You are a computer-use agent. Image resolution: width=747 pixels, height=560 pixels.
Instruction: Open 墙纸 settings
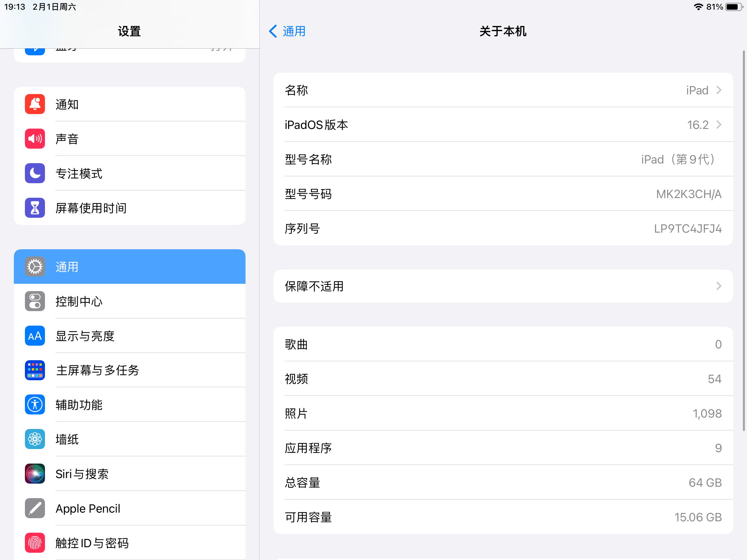pyautogui.click(x=130, y=439)
